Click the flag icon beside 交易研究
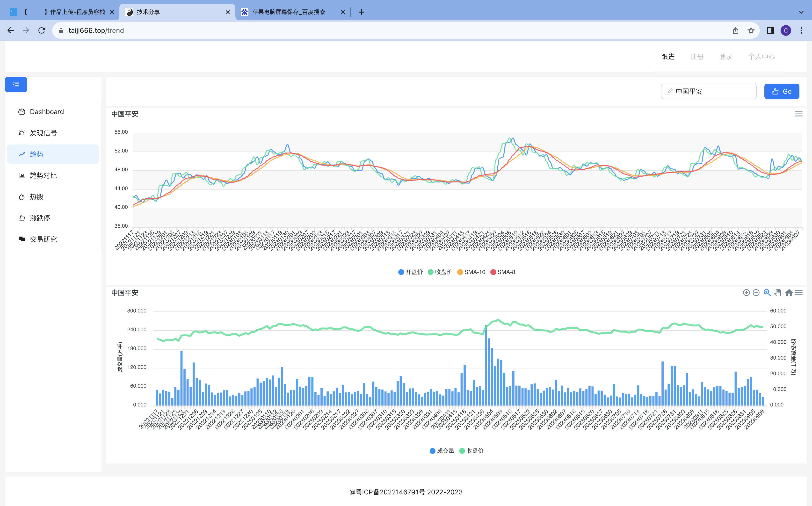The height and width of the screenshot is (506, 812). 22,239
